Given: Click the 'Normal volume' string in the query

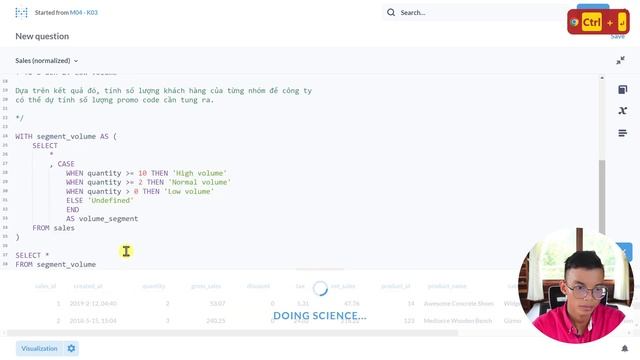Looking at the screenshot, I should pos(200,182).
